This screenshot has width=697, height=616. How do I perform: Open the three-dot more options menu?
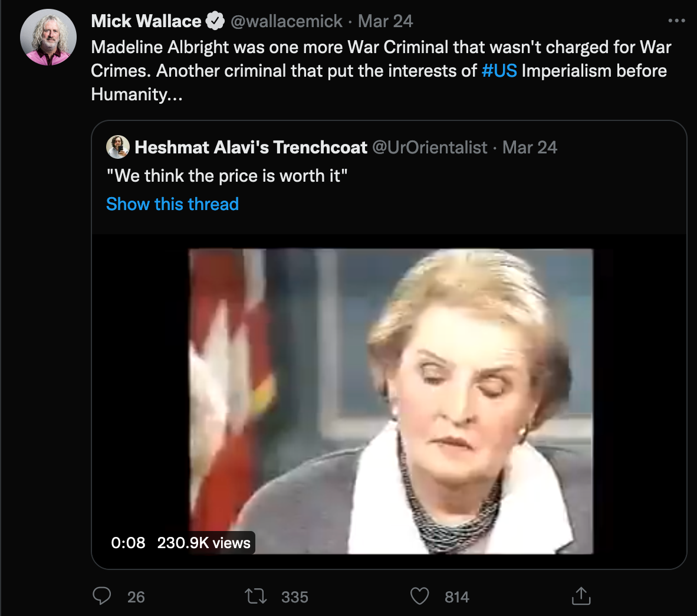(x=676, y=21)
